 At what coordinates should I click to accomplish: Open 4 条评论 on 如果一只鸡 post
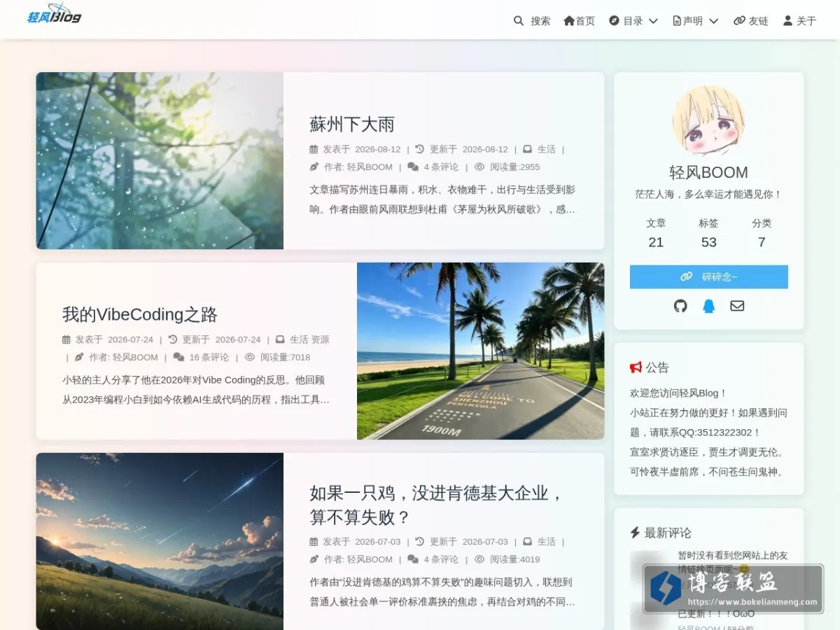pyautogui.click(x=441, y=559)
